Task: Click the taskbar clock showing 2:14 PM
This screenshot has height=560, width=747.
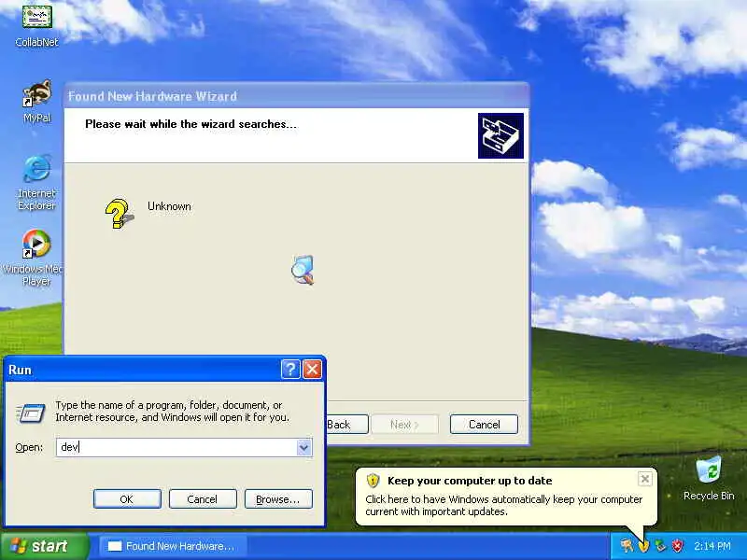Action: [712, 546]
